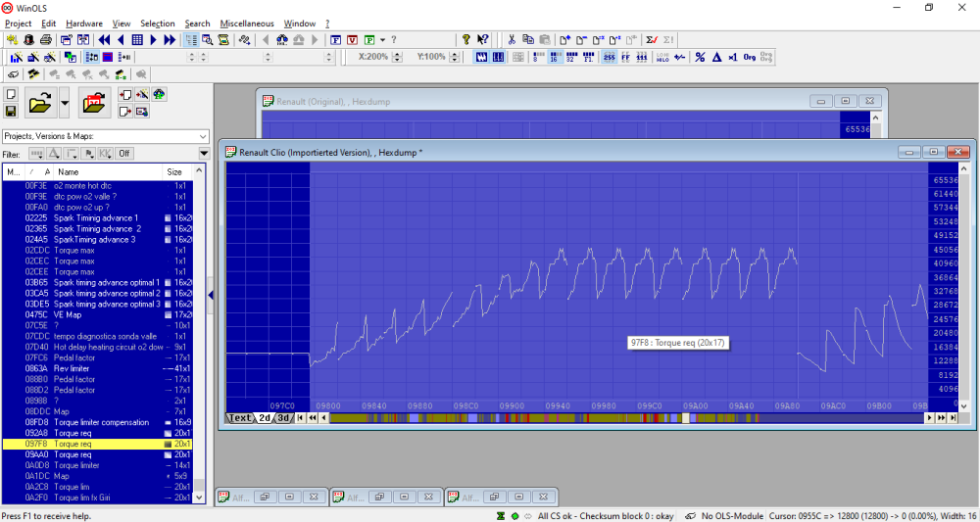The image size is (980, 522).
Task: Jump to first with the double-left arrow icon
Action: 104,39
